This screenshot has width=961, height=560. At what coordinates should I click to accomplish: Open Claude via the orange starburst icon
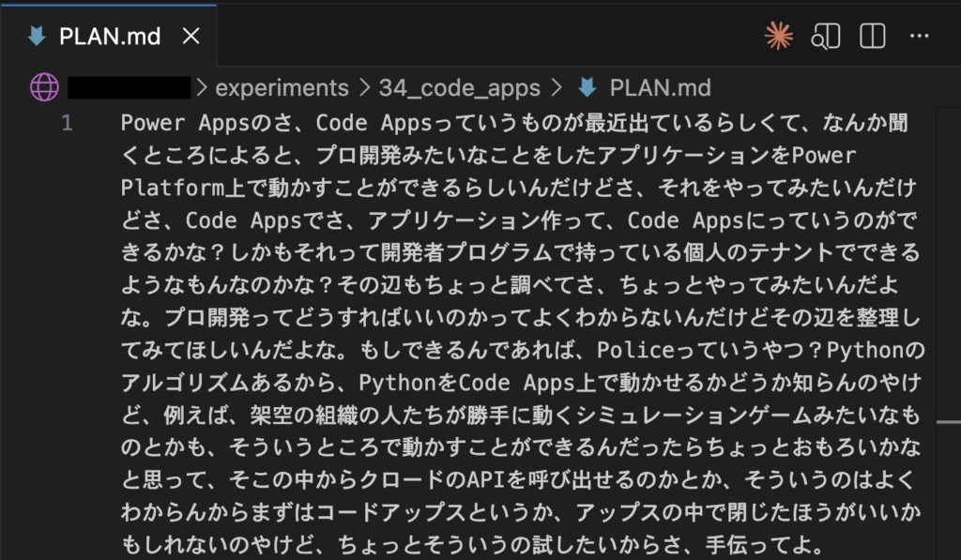coord(779,37)
